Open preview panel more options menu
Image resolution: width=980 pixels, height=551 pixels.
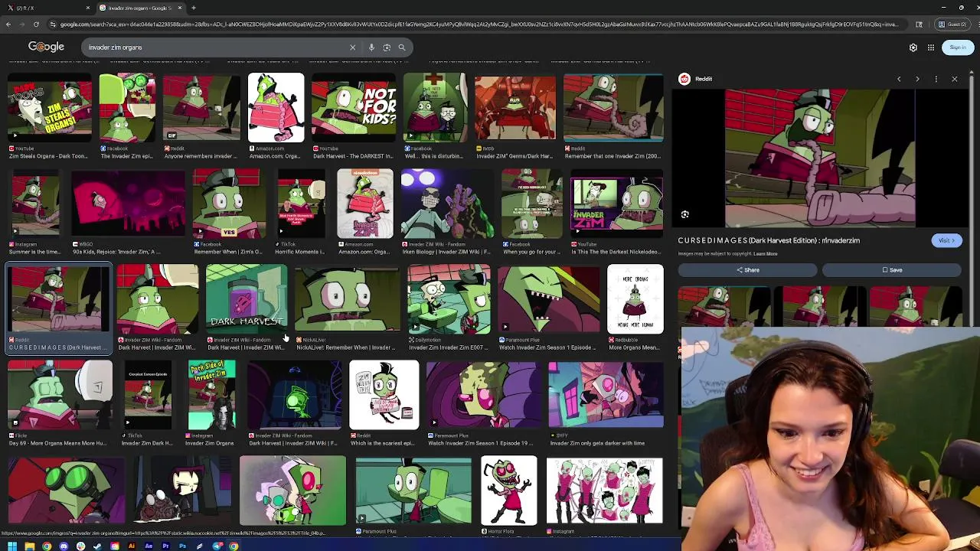point(936,79)
